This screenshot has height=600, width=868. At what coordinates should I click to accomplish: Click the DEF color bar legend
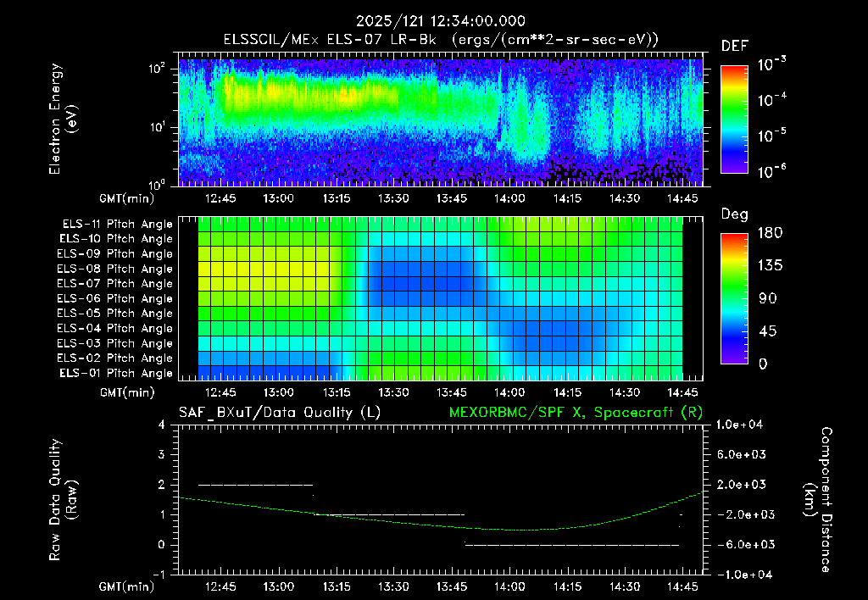734,119
